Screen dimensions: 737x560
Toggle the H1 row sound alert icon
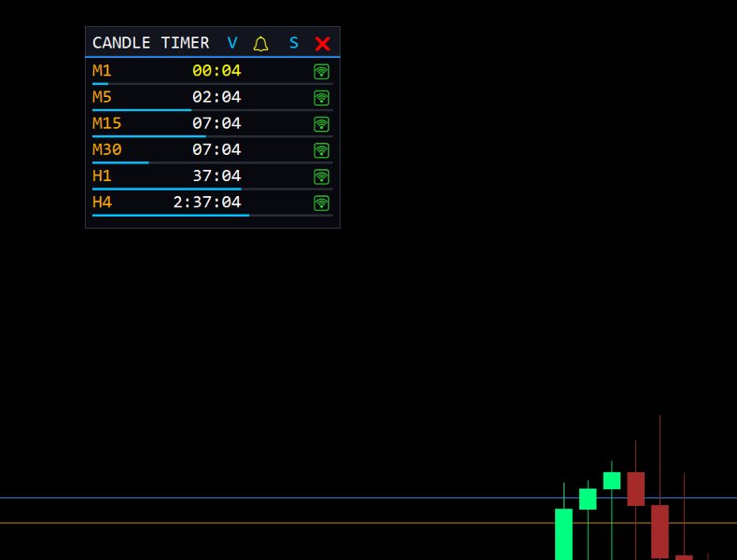(322, 176)
